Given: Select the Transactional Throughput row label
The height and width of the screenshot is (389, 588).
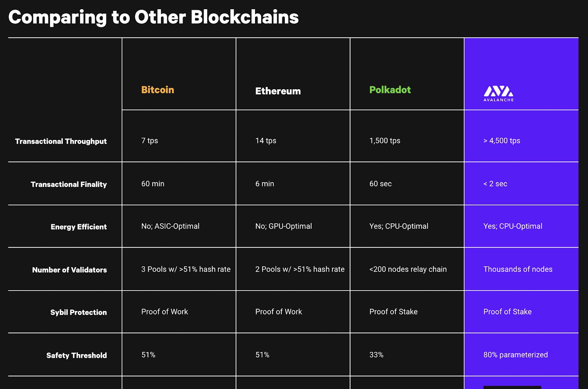Looking at the screenshot, I should tap(61, 141).
